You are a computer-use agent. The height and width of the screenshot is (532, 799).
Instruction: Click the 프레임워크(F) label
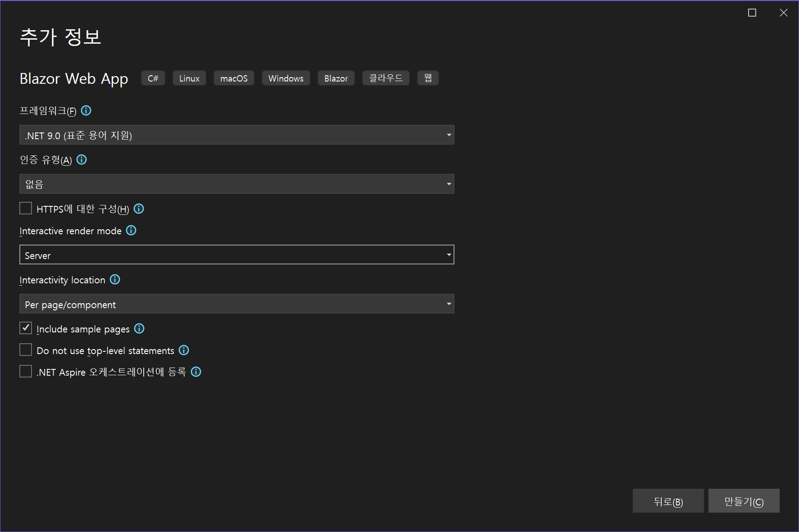tap(48, 111)
